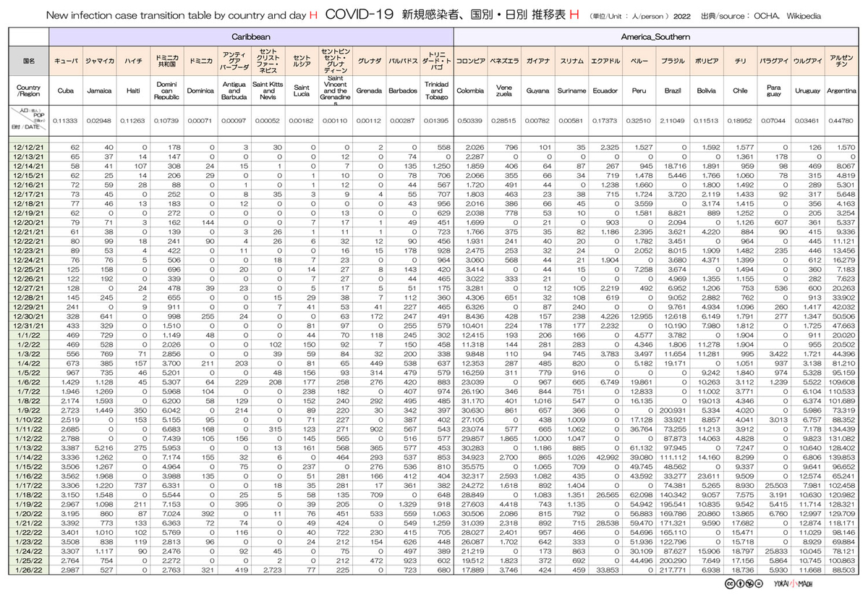Click Argentina's population value 0.44780
Image resolution: width=868 pixels, height=595 pixels.
point(841,120)
